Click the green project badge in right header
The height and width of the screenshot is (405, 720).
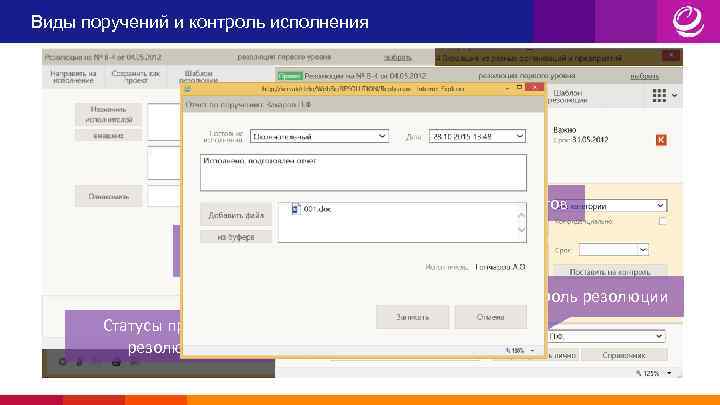click(x=290, y=76)
